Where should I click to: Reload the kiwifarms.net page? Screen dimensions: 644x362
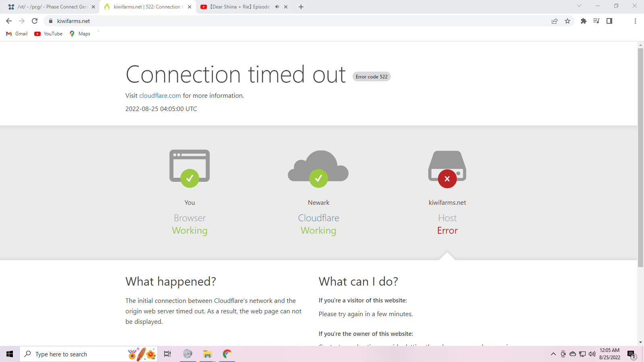point(35,21)
